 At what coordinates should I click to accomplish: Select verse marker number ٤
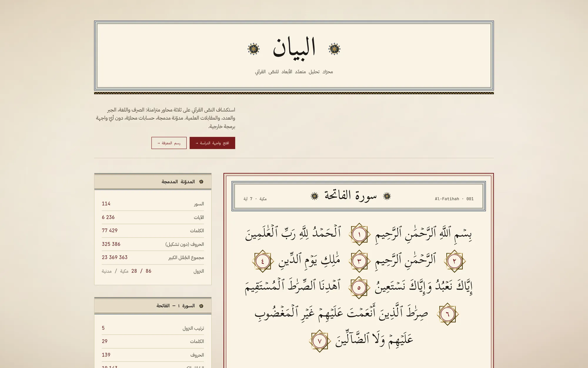(x=263, y=261)
